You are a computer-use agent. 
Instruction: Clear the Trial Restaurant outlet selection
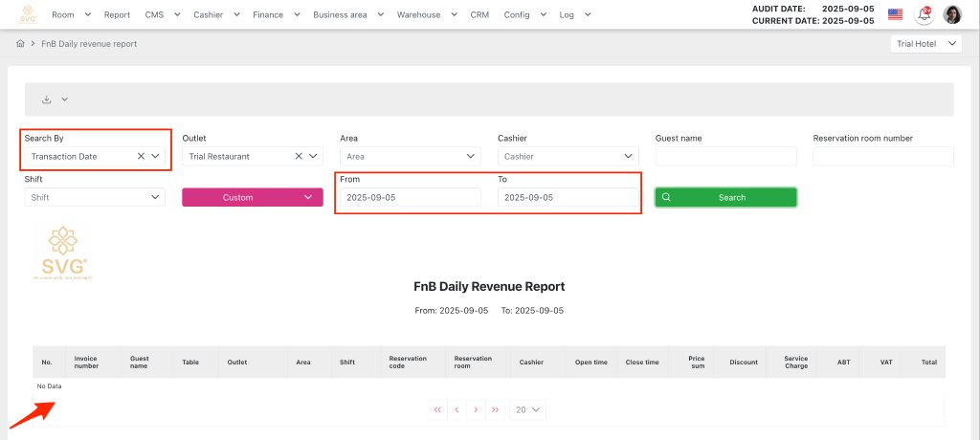click(x=299, y=156)
